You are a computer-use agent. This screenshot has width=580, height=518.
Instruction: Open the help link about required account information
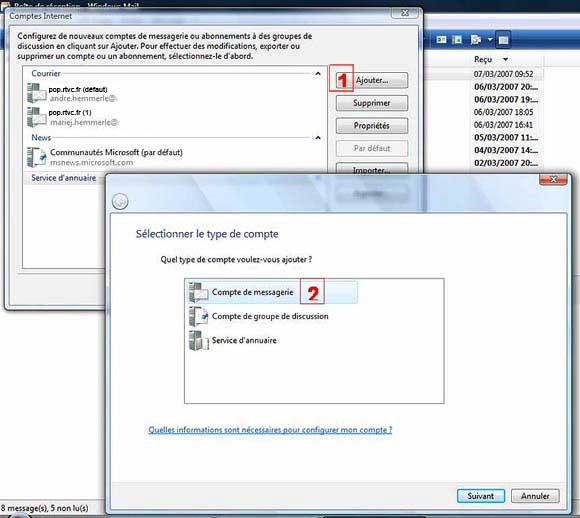270,430
